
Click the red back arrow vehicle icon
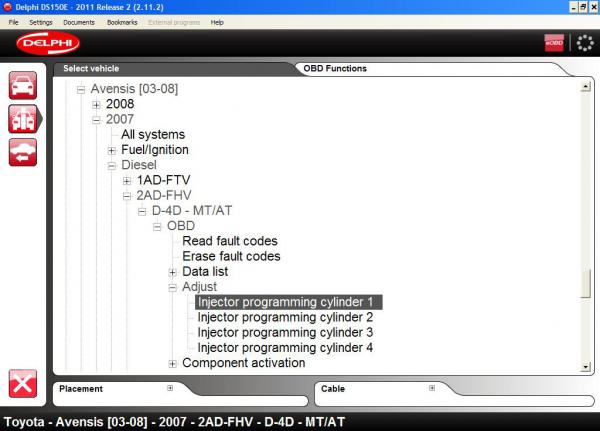click(22, 151)
